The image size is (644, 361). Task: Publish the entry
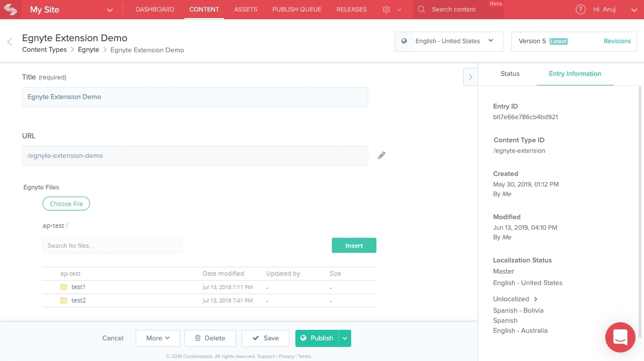pyautogui.click(x=317, y=338)
